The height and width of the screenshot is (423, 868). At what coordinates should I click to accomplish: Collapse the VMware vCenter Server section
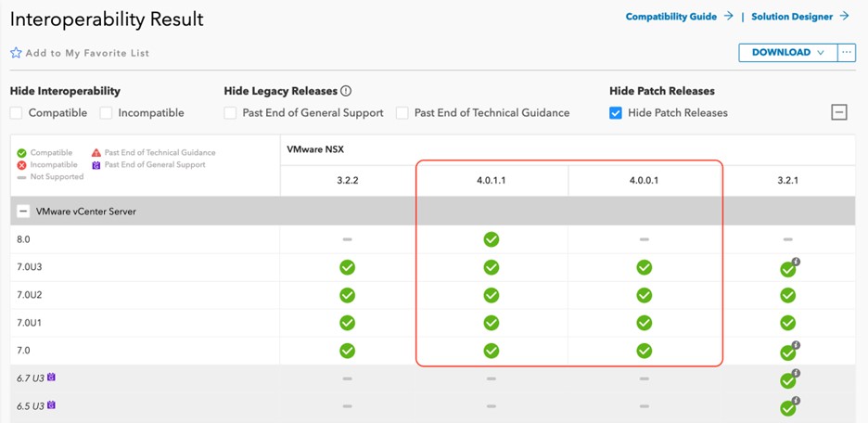coord(23,211)
